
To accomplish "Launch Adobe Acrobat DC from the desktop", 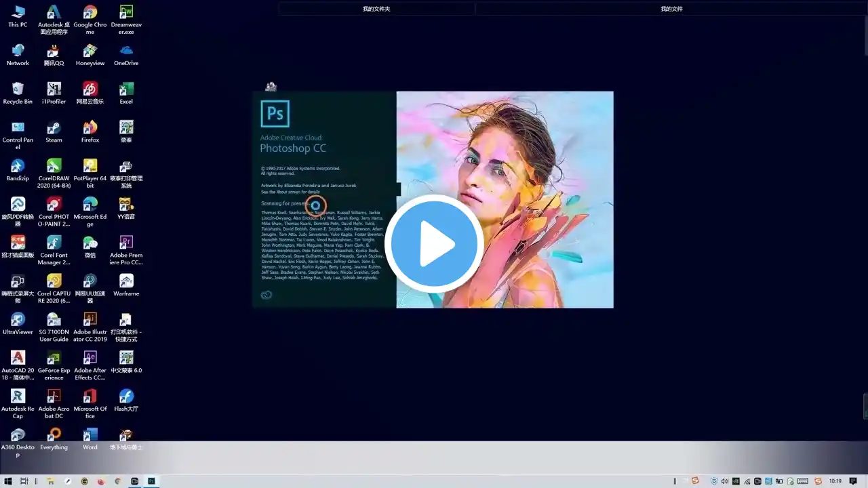I will (x=54, y=404).
